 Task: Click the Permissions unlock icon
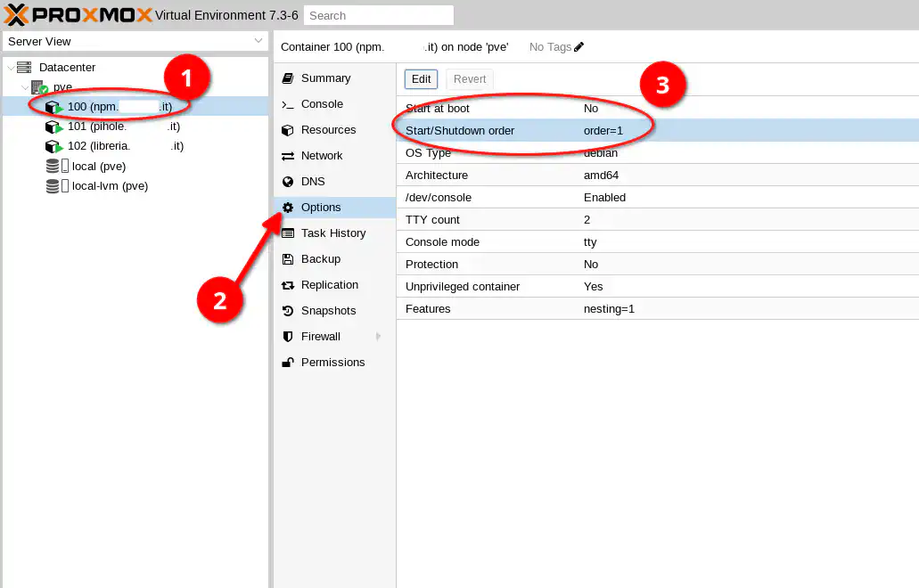[x=288, y=363]
